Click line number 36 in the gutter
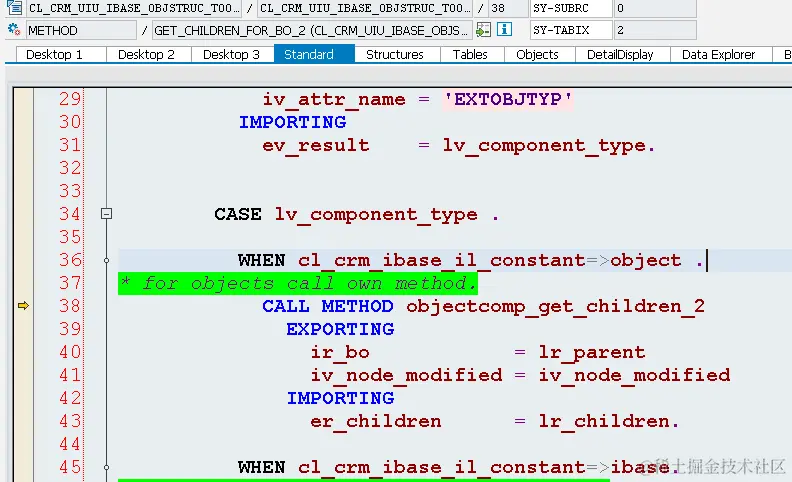The height and width of the screenshot is (482, 792). tap(70, 260)
